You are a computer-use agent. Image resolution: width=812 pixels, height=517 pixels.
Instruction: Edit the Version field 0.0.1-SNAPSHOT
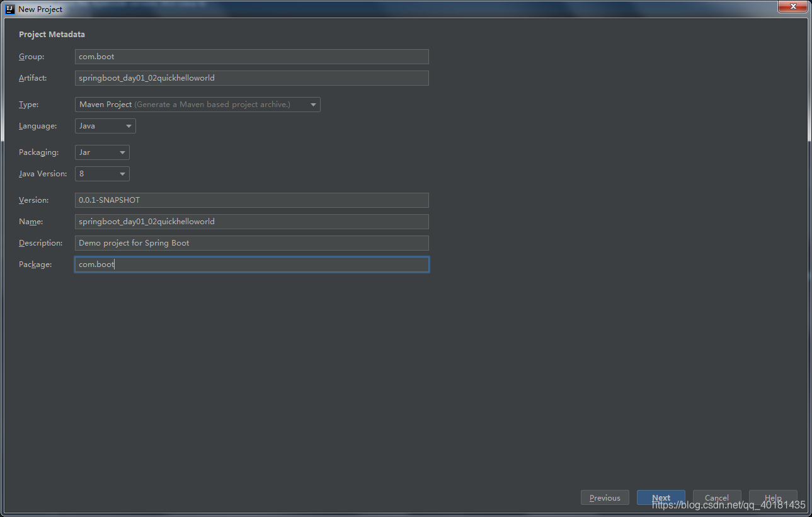pyautogui.click(x=252, y=200)
